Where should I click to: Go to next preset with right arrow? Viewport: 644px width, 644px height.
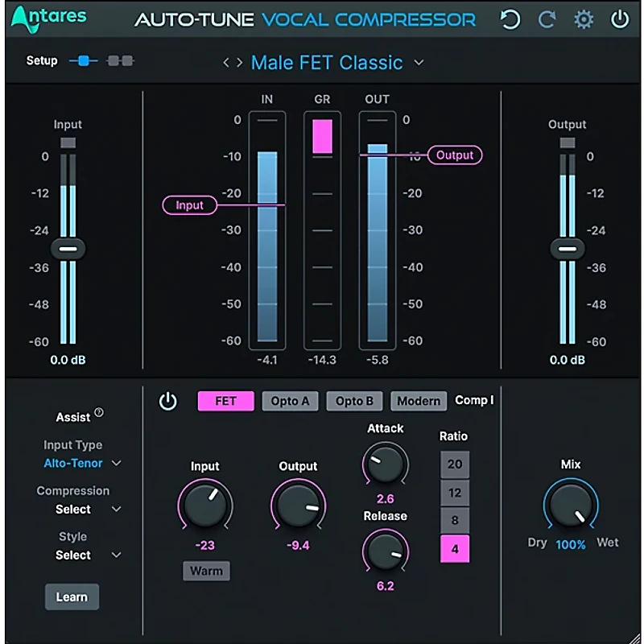(x=239, y=63)
